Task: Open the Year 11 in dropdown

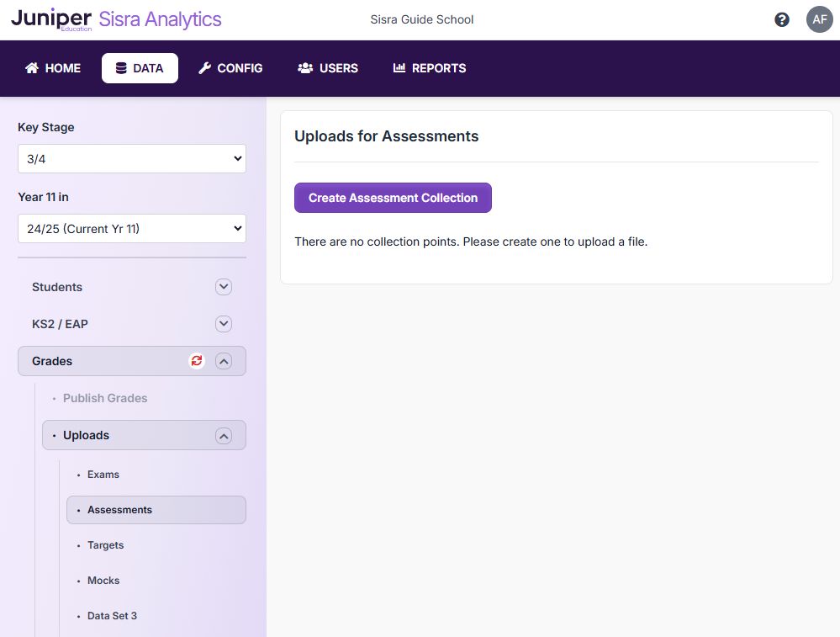Action: pos(131,228)
